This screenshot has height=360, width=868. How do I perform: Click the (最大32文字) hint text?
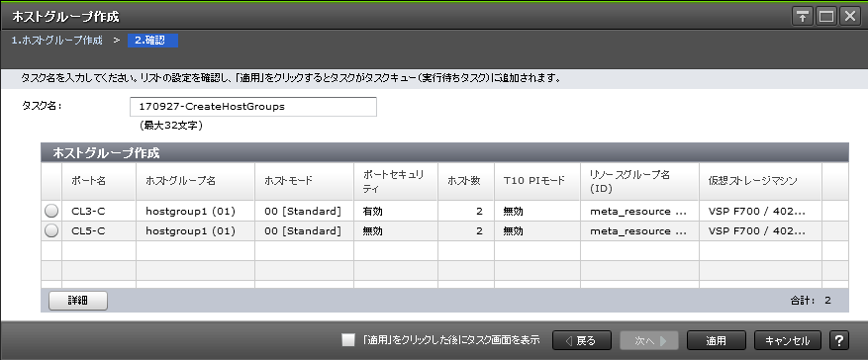point(171,126)
